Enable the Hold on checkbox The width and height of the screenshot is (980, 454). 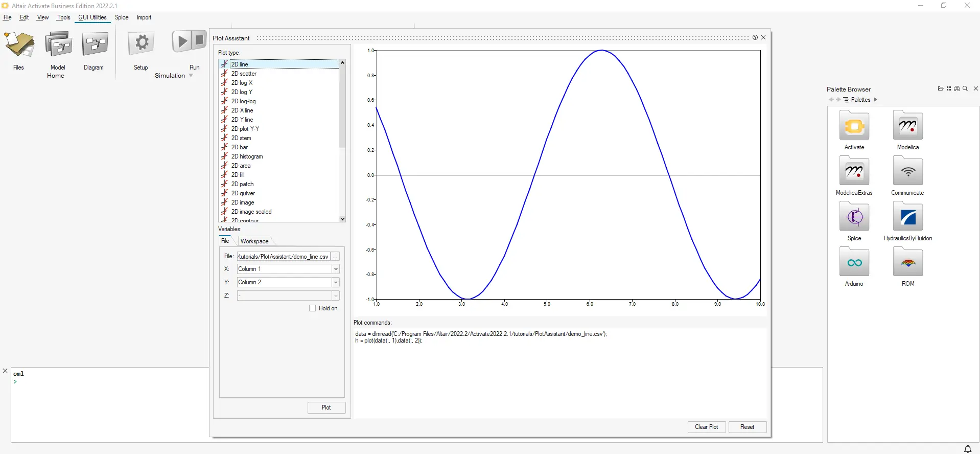point(313,308)
